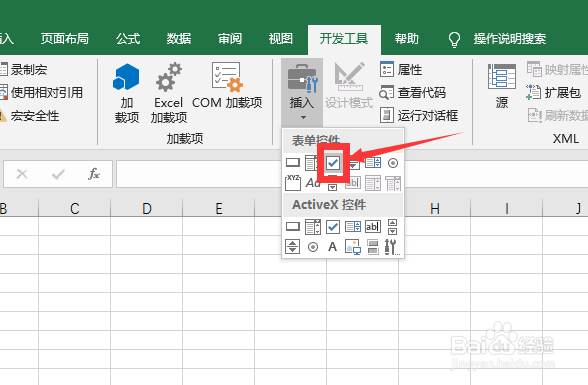Image resolution: width=588 pixels, height=385 pixels.
Task: Click the 操作说明搜索 search box
Action: pos(510,39)
